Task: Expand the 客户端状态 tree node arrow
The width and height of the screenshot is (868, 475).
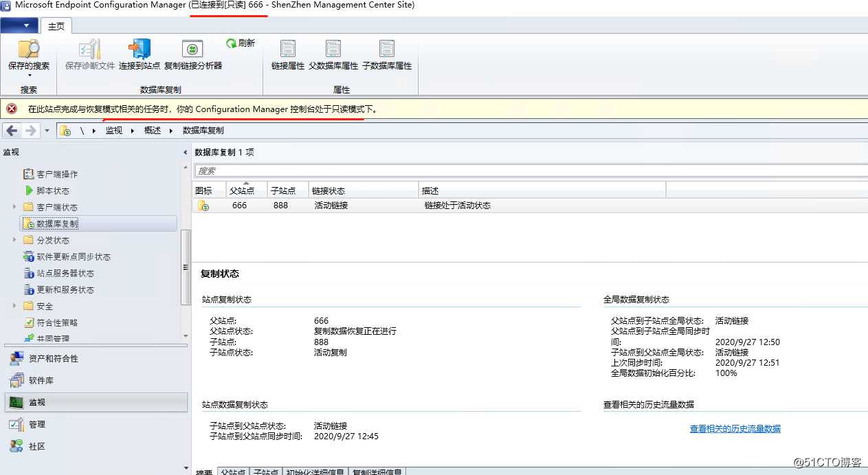Action: click(14, 207)
